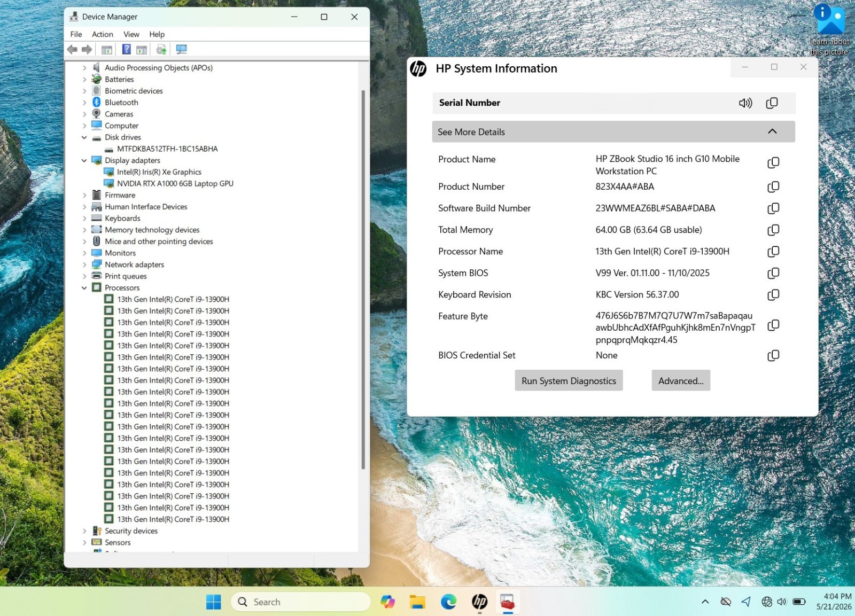855x616 pixels.
Task: Copy the Keyboard Revision value
Action: click(773, 295)
